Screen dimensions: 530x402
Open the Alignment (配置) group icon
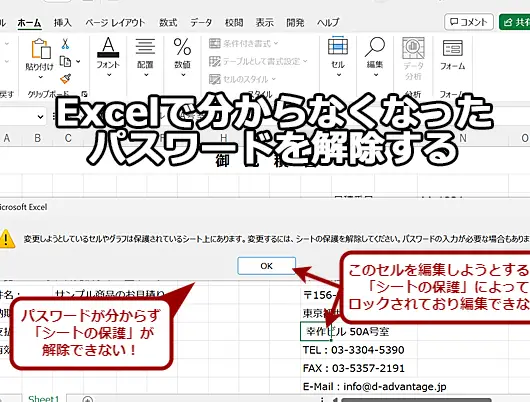[x=145, y=47]
